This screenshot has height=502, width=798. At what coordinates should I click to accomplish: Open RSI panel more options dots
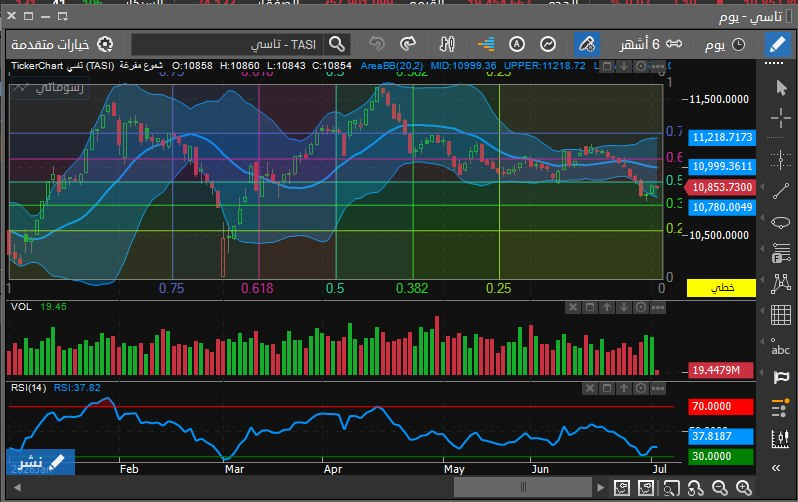tap(658, 388)
